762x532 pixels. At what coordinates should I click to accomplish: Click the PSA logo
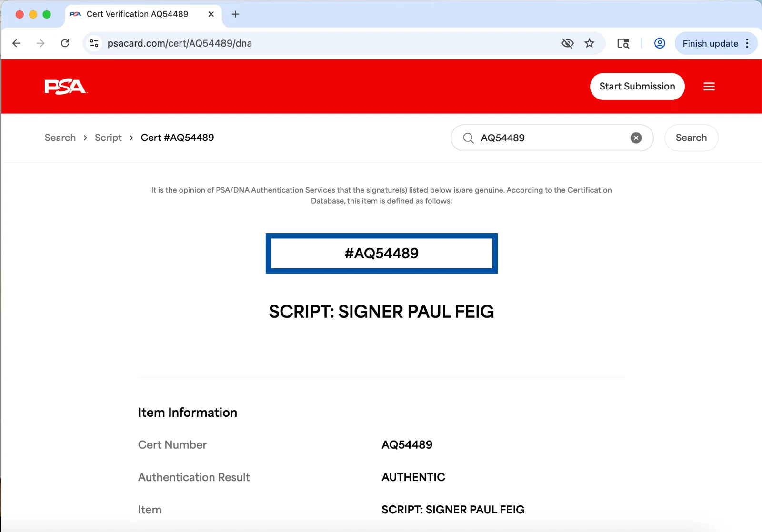tap(66, 87)
